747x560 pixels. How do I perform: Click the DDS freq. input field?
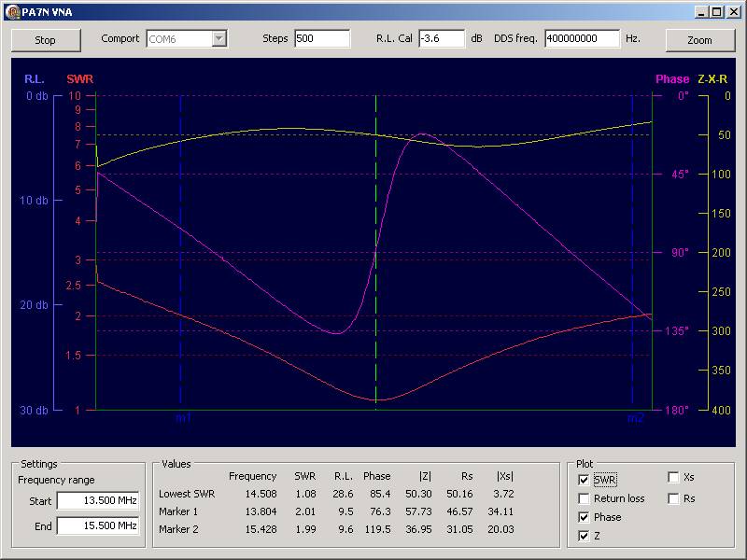(x=582, y=38)
